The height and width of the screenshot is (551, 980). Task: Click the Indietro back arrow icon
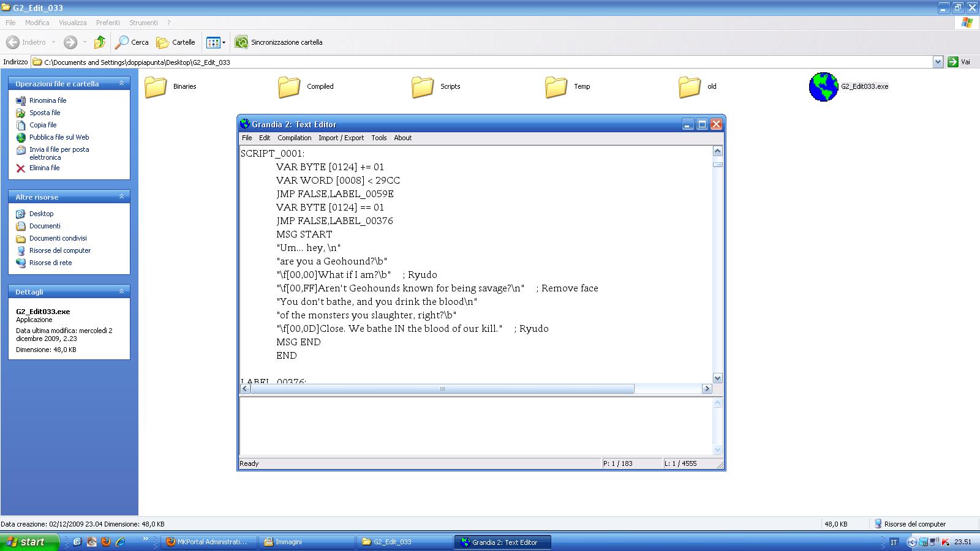tap(12, 42)
